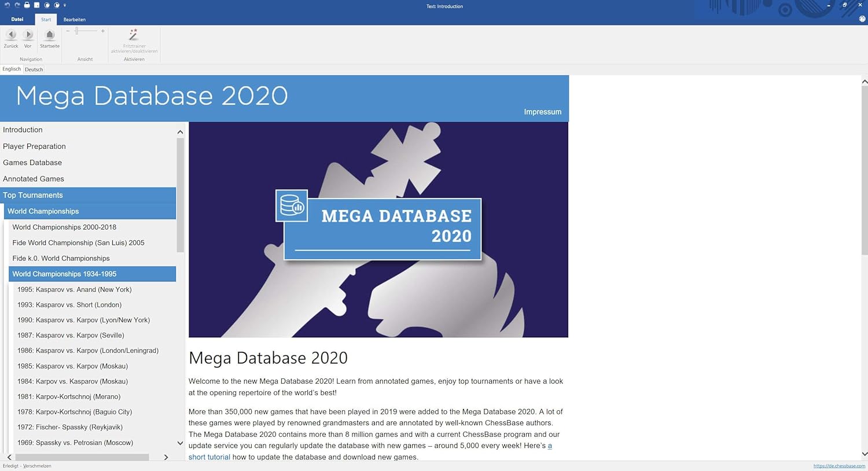Screen dimensions: 868x471
Task: Open the Datei menu
Action: click(x=17, y=19)
